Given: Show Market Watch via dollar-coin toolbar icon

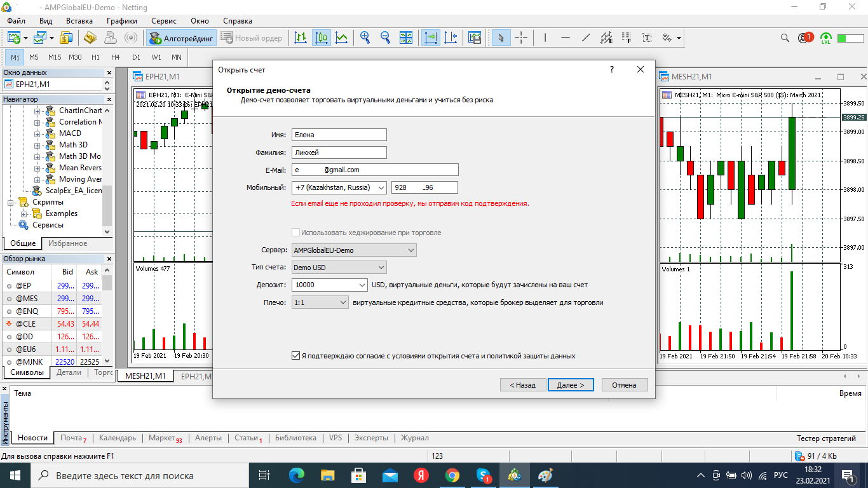Looking at the screenshot, I should click(66, 38).
